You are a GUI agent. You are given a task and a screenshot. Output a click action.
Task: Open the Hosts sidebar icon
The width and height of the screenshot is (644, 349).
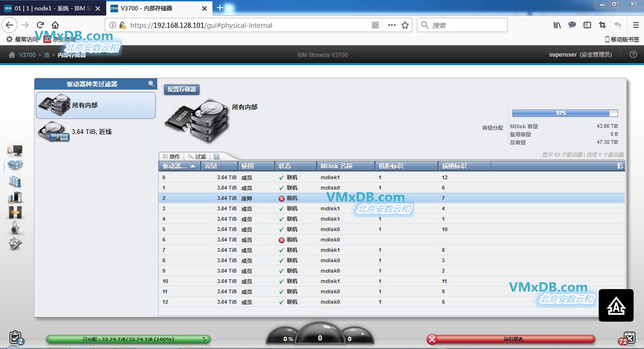click(15, 197)
